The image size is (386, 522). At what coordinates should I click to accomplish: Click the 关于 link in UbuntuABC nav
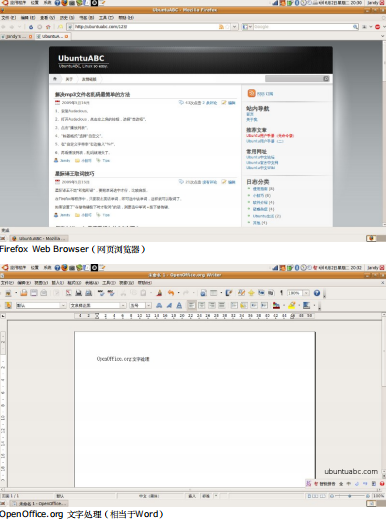[x=69, y=79]
